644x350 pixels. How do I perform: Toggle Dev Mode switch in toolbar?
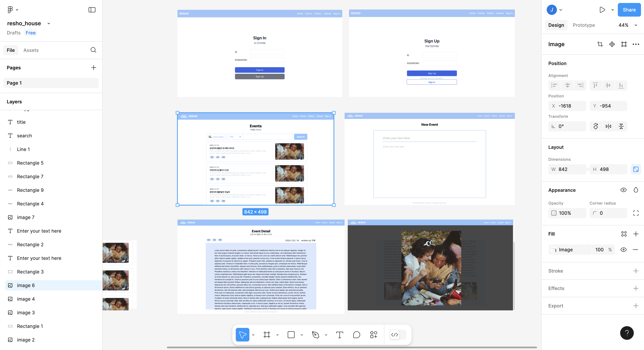(398, 334)
